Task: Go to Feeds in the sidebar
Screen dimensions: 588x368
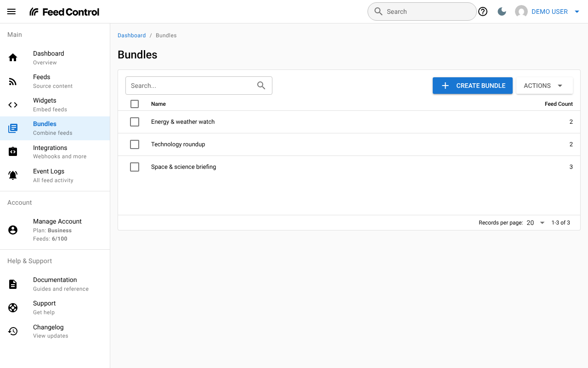Action: pyautogui.click(x=55, y=81)
